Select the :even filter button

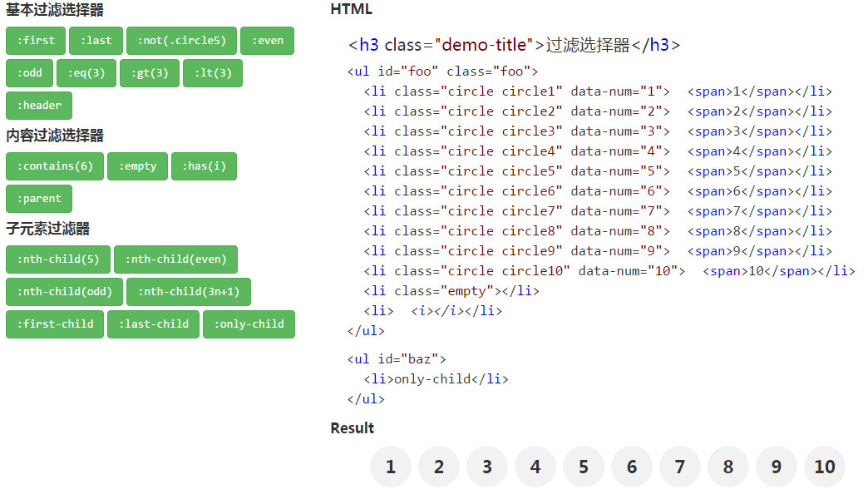[x=267, y=41]
